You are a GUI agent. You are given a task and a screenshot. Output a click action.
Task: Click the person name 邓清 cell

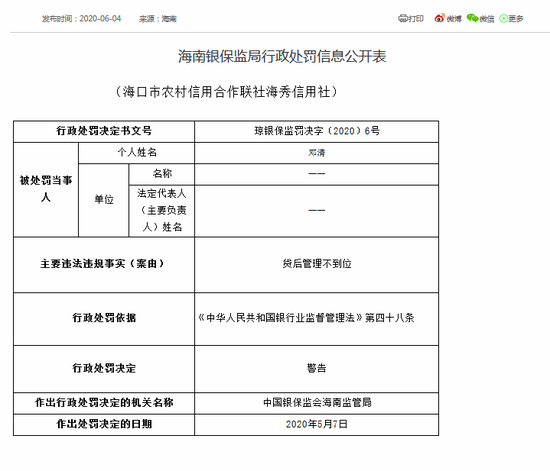(x=317, y=153)
